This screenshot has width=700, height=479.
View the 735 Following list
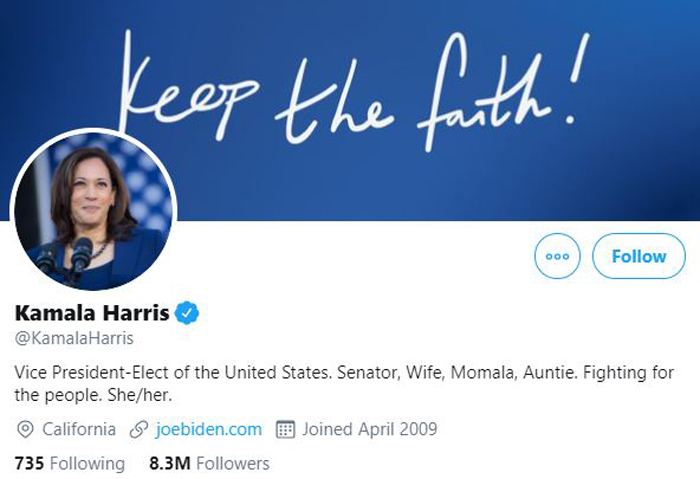70,463
